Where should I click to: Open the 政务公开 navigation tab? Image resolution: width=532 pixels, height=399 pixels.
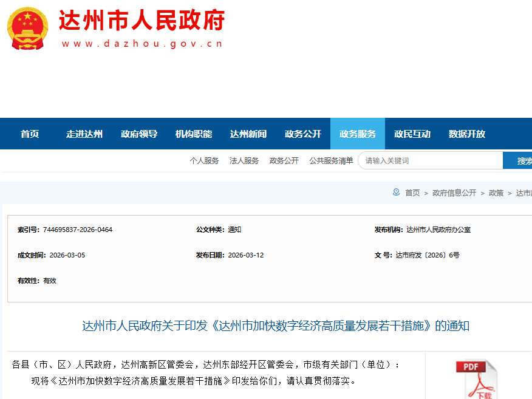[x=303, y=134]
